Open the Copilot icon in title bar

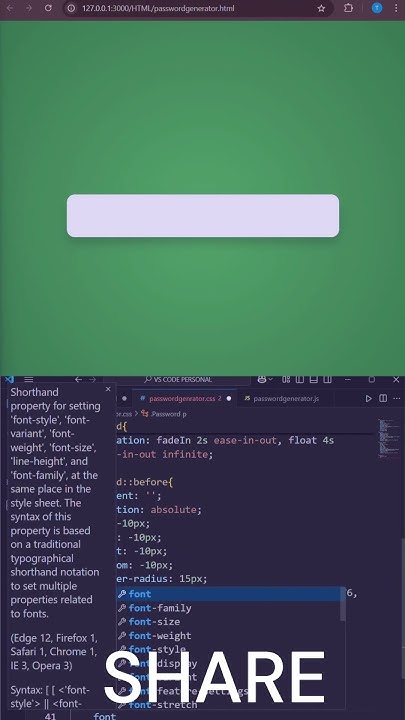[x=262, y=379]
